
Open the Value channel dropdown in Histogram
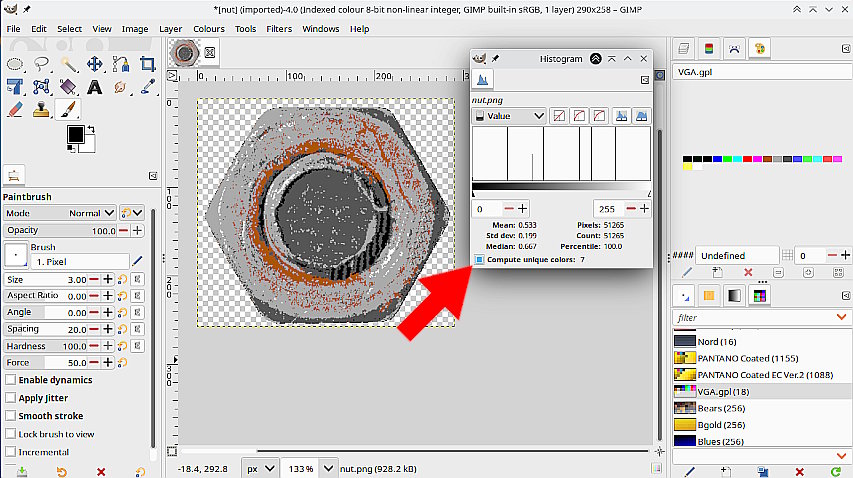pos(509,116)
